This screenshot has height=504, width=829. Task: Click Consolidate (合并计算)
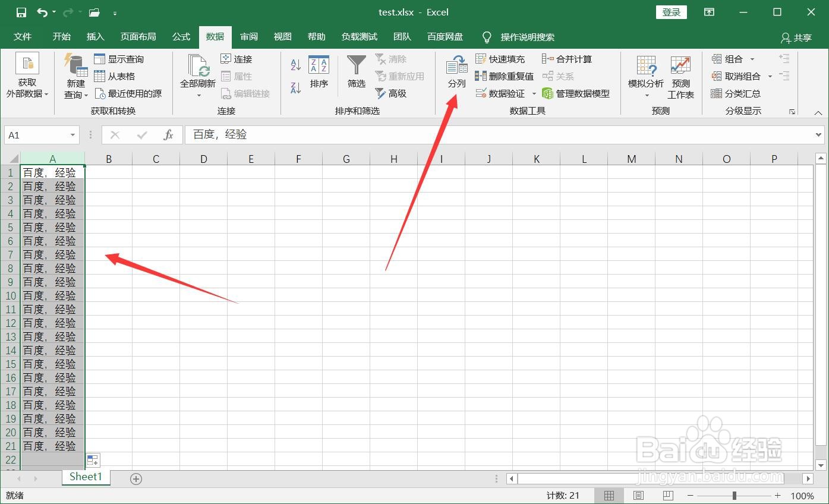coord(567,59)
